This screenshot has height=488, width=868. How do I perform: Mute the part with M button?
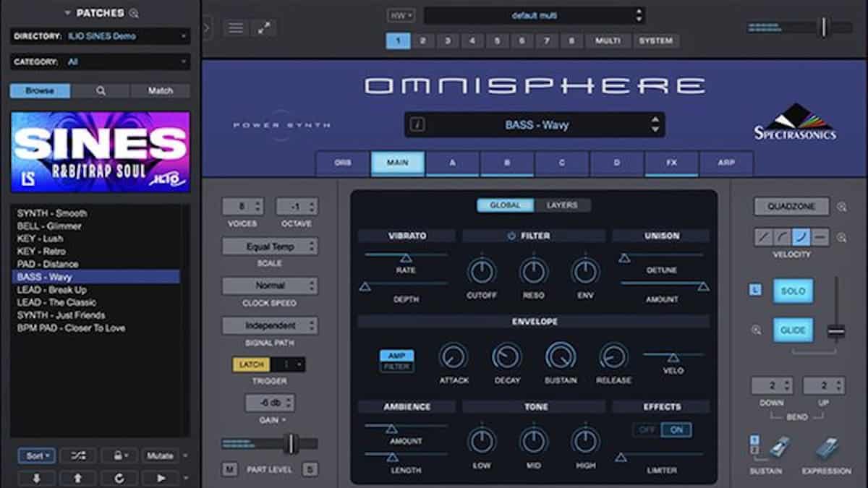coord(229,469)
